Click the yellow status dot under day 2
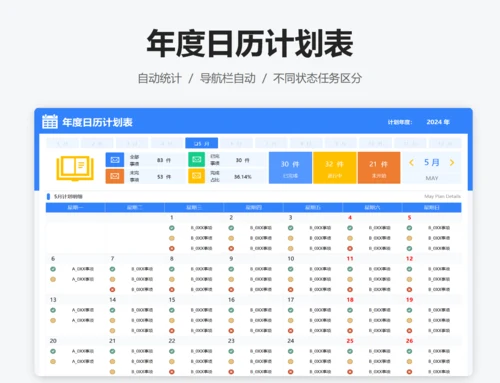 231,238
